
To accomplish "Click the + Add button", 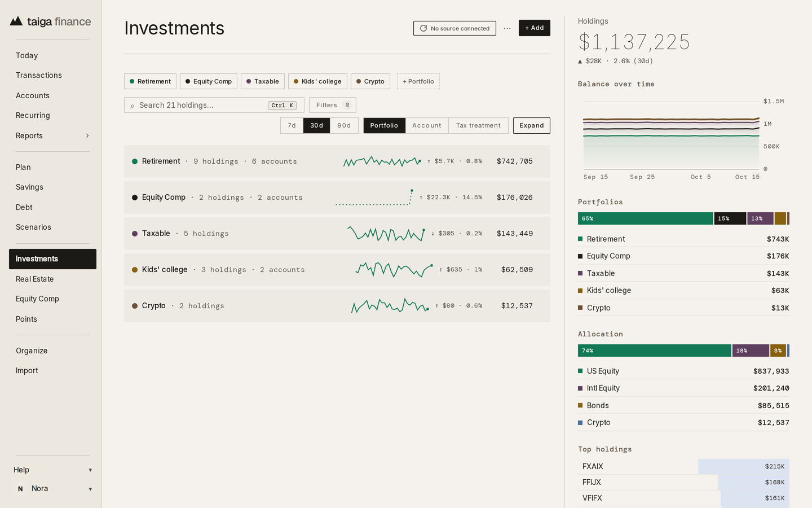I will coord(535,28).
